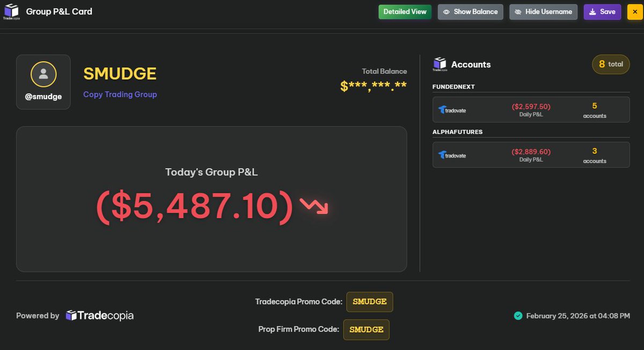Click the Tradecopia logo in the footer
644x350 pixels.
click(x=99, y=316)
